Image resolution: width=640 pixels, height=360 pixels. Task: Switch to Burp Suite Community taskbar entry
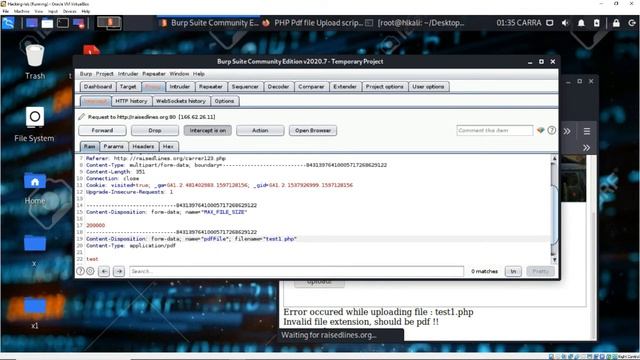tap(210, 23)
